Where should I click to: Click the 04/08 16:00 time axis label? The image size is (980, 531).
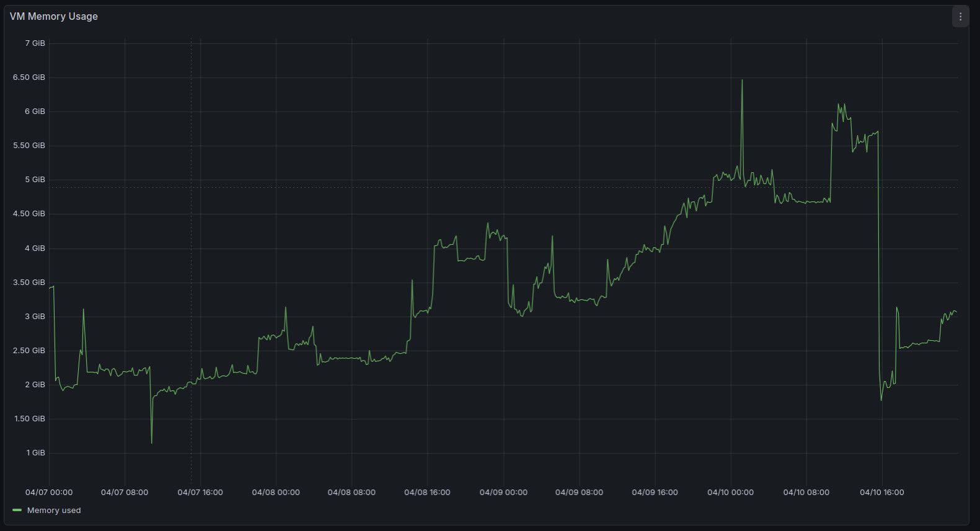pos(427,493)
